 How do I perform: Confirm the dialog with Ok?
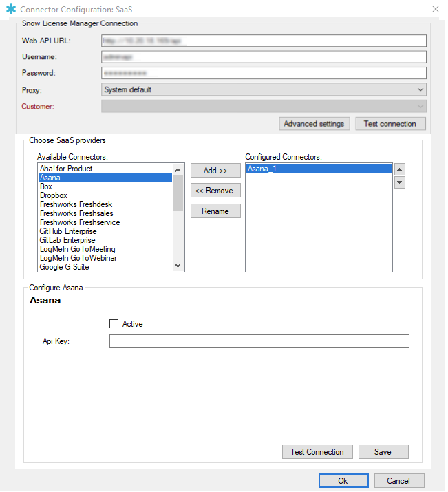343,481
